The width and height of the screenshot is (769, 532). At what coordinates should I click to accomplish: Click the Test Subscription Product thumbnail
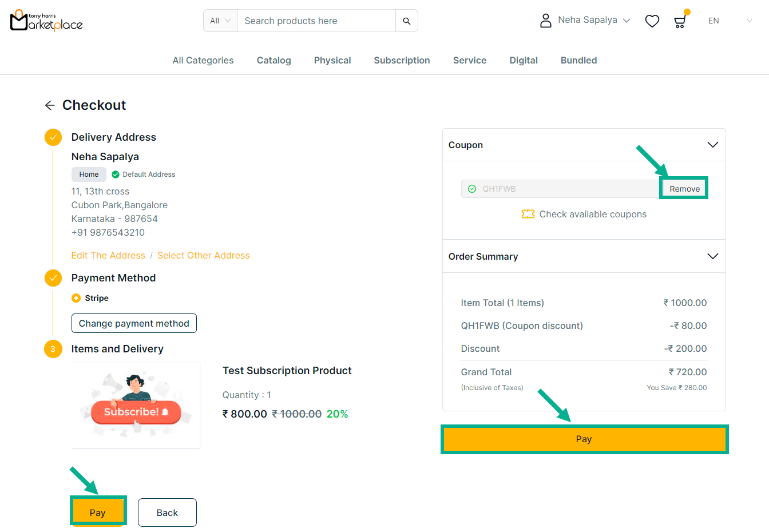[136, 405]
